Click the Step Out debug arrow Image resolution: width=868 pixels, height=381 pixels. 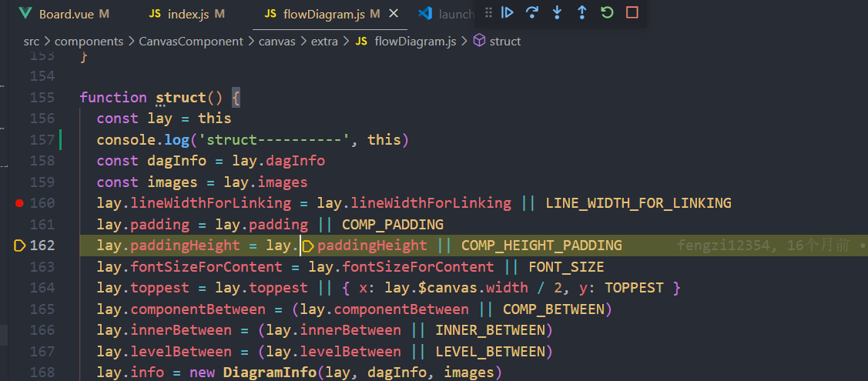tap(581, 12)
